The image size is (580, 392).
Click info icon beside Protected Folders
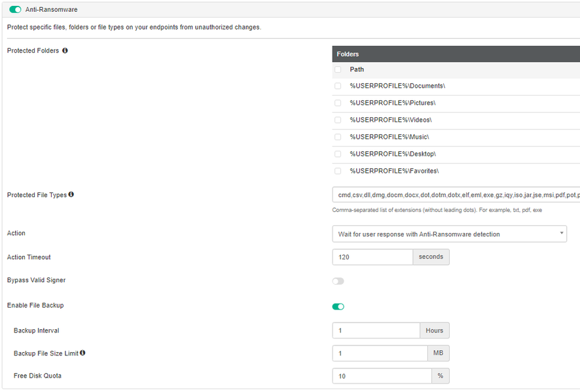pyautogui.click(x=65, y=50)
